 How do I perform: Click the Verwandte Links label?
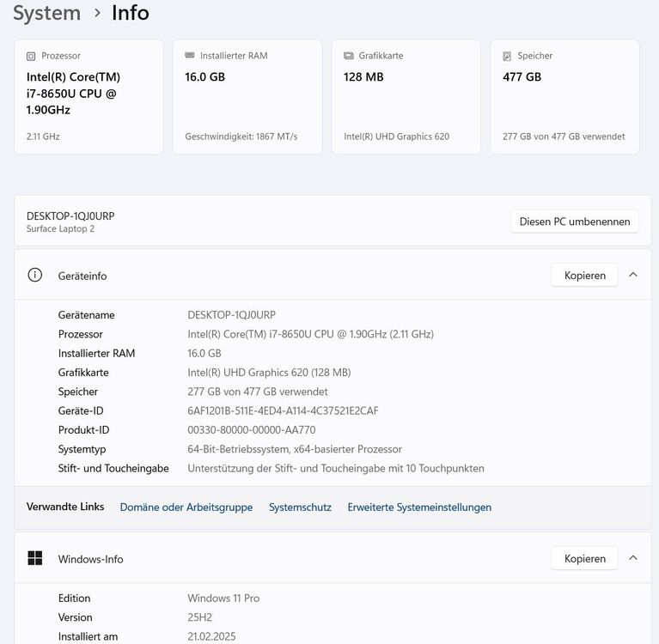click(65, 507)
